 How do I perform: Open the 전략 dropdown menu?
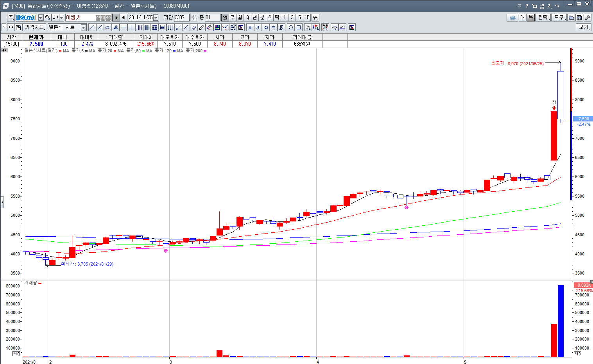pos(543,18)
